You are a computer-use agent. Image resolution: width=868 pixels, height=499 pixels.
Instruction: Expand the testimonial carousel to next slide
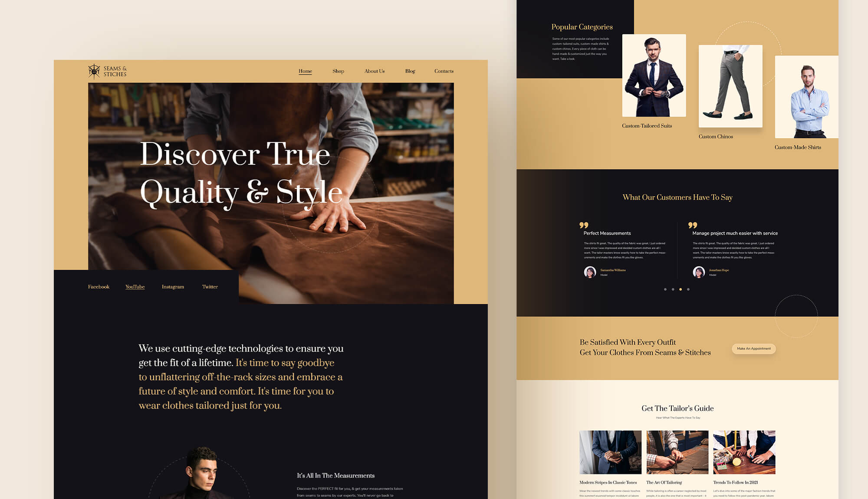[689, 289]
